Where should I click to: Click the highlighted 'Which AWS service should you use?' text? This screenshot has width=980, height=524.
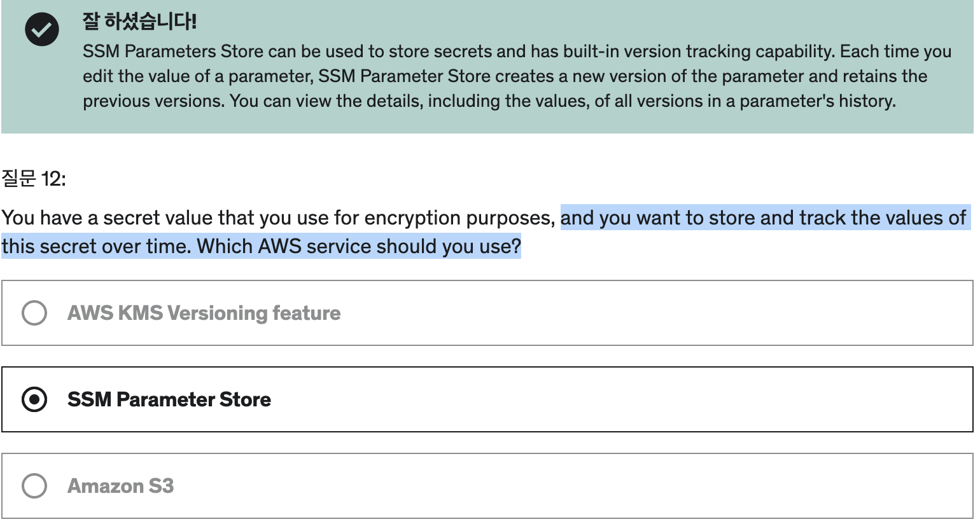[359, 246]
